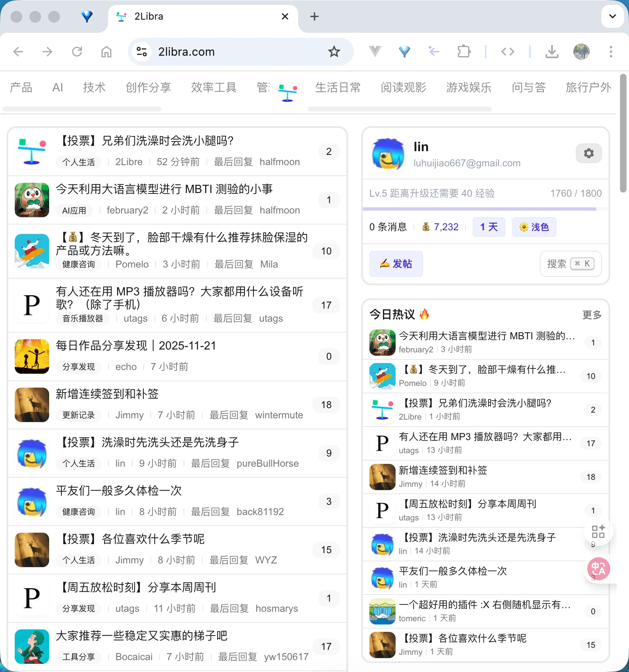This screenshot has width=629, height=672.
Task: Click the 1 天 check-in streak badge
Action: pos(489,227)
